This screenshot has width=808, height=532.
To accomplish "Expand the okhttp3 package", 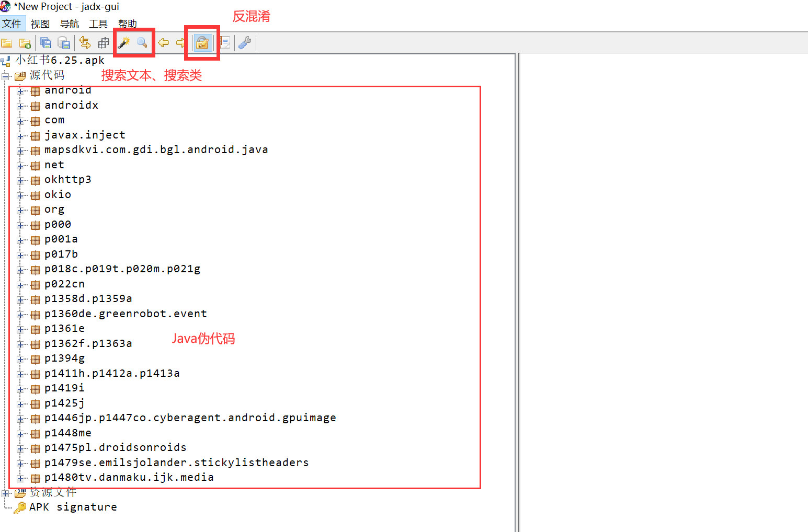I will [x=20, y=181].
